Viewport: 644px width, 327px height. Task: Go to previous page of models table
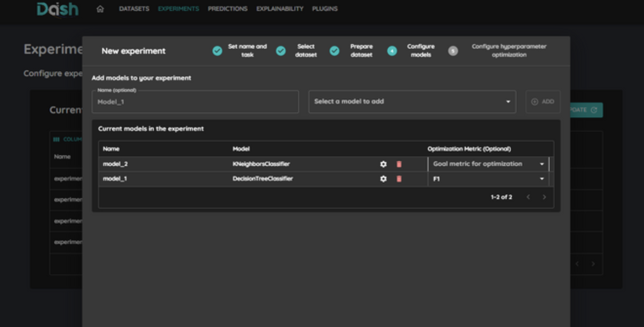click(528, 197)
